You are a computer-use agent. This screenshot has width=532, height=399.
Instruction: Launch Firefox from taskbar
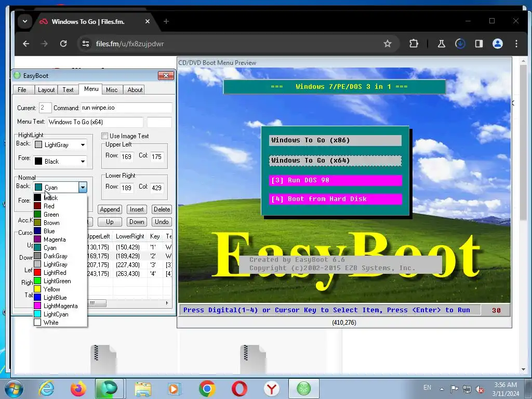[78, 389]
